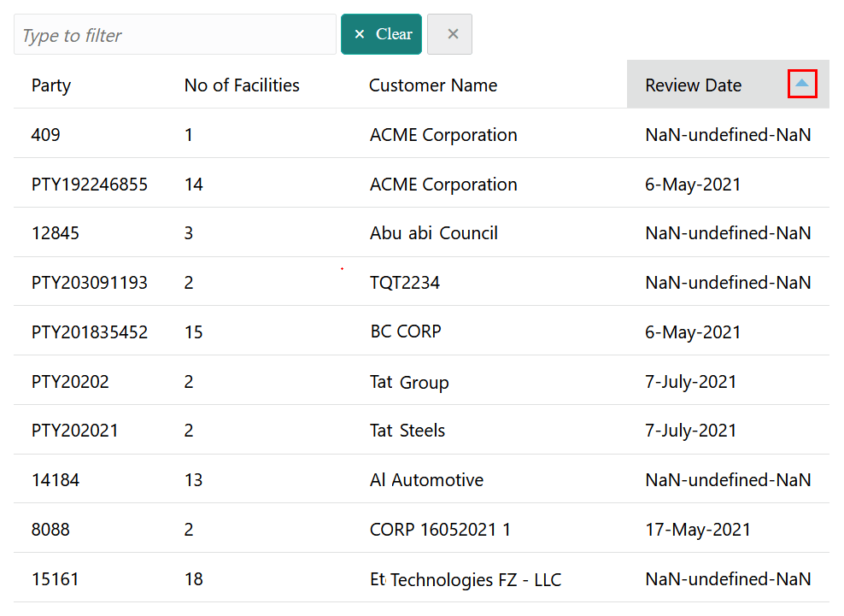
Task: Click the Review Date column header label
Action: (693, 85)
